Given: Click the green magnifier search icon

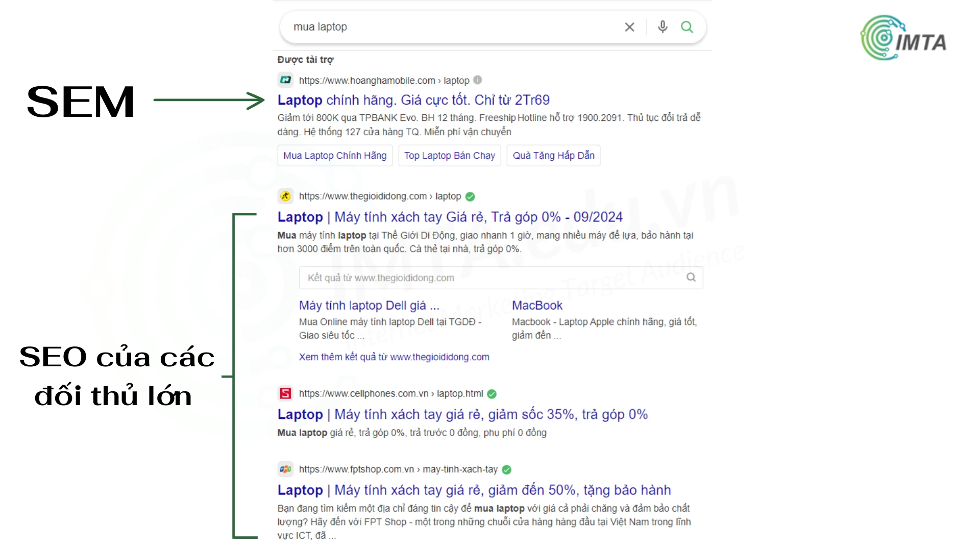Looking at the screenshot, I should coord(687,27).
